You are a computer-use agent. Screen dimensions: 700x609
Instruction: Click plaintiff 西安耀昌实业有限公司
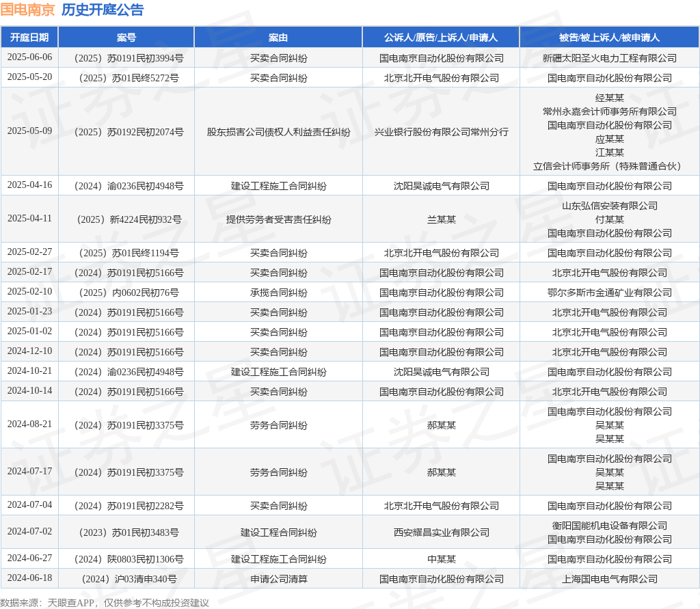pyautogui.click(x=441, y=532)
